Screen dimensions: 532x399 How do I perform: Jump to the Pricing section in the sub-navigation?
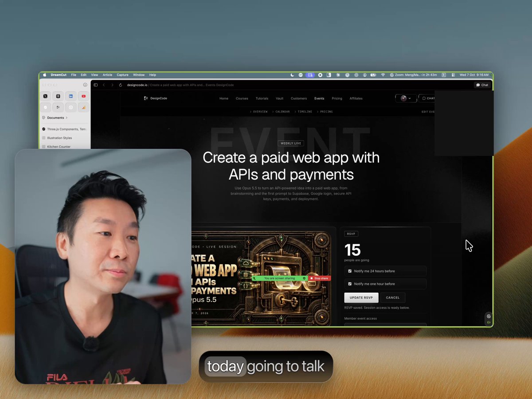[x=325, y=112]
